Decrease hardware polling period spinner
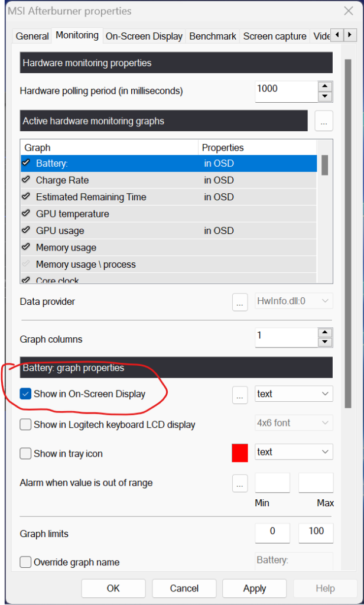The image size is (364, 605). coord(325,96)
